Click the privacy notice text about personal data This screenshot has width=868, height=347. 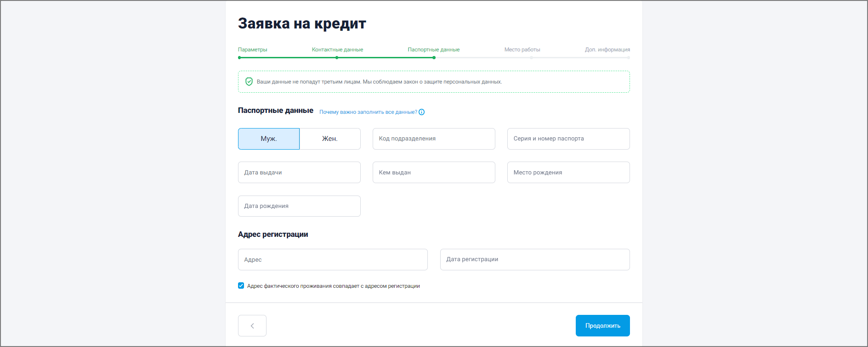pos(379,82)
